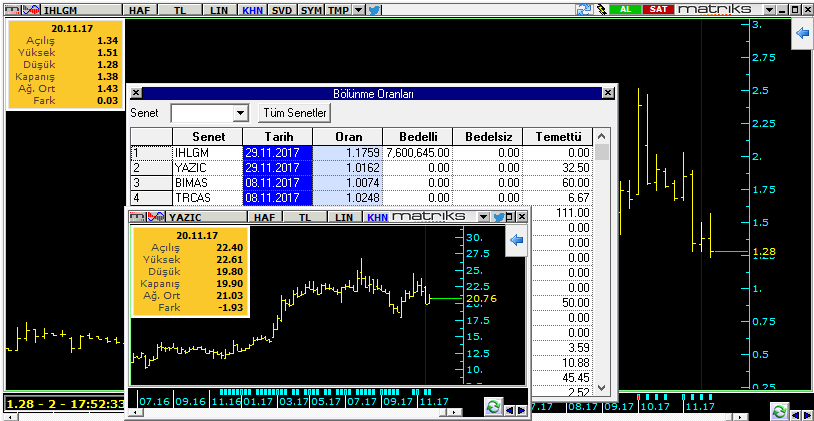Click the IHLGM symbol field
The height and width of the screenshot is (421, 814).
coord(82,9)
